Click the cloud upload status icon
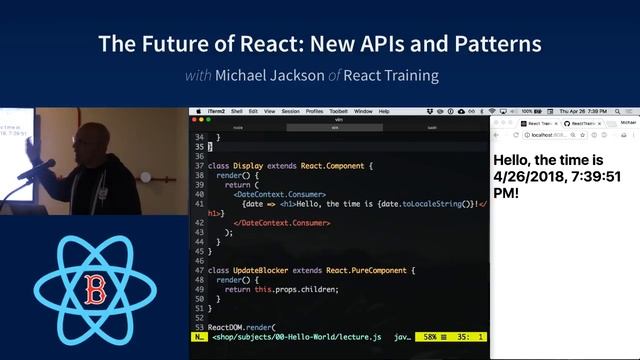Screen dimensions: 640x360 point(461,111)
